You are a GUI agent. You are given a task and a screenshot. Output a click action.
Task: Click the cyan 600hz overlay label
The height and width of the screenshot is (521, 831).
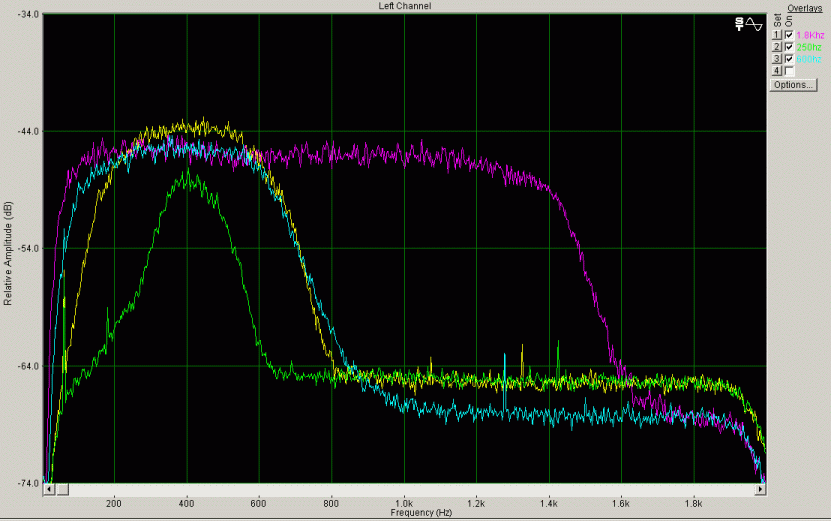808,59
